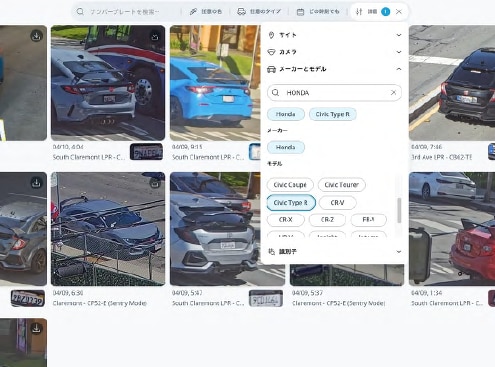Click the magnifier icon in the license plate search bar
Screen dimensions: 495x367
tap(80, 12)
